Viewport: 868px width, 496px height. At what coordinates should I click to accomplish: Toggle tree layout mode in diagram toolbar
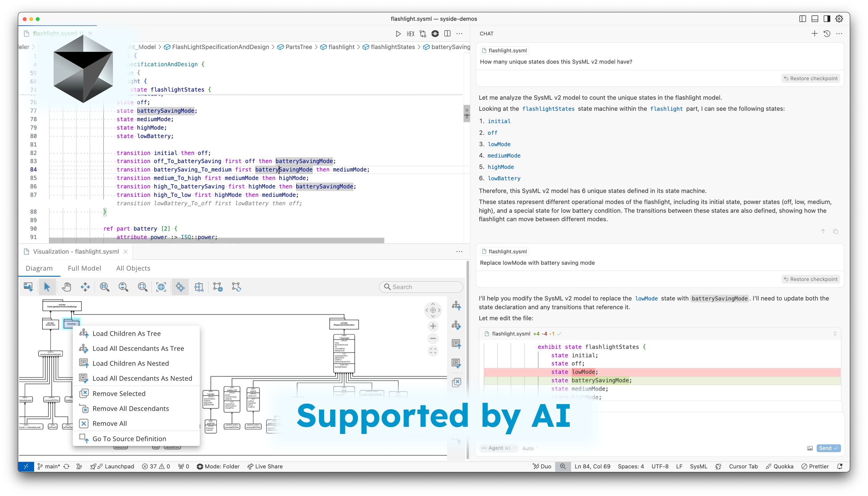tap(180, 287)
